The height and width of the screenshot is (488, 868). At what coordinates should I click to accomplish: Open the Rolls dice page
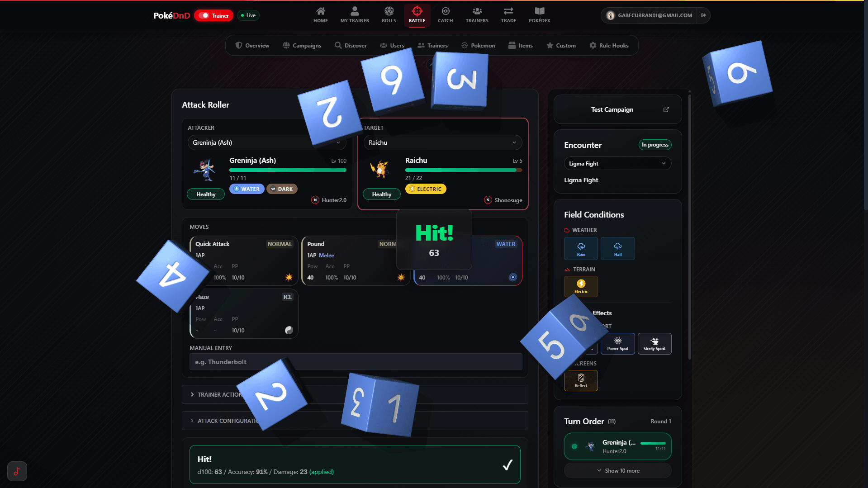(x=389, y=15)
